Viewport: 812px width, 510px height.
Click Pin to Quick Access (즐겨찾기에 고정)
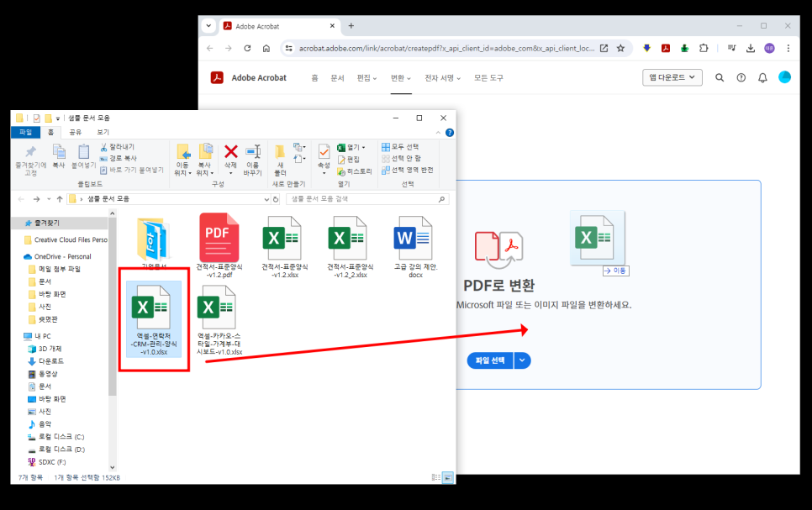[30, 160]
